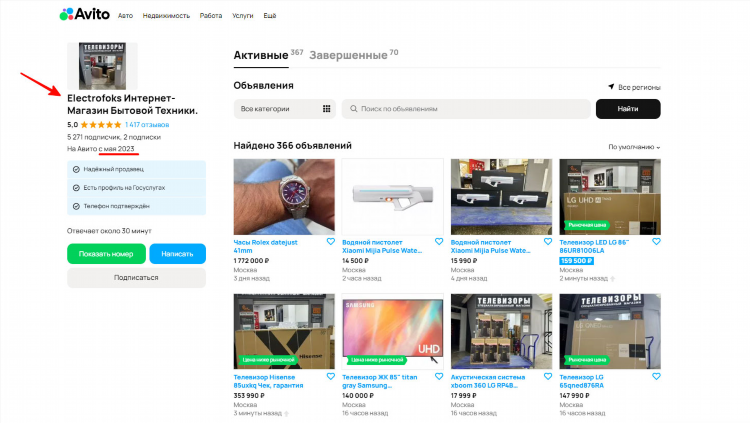The image size is (750, 423).
Task: Open the Все категории dropdown
Action: click(285, 109)
